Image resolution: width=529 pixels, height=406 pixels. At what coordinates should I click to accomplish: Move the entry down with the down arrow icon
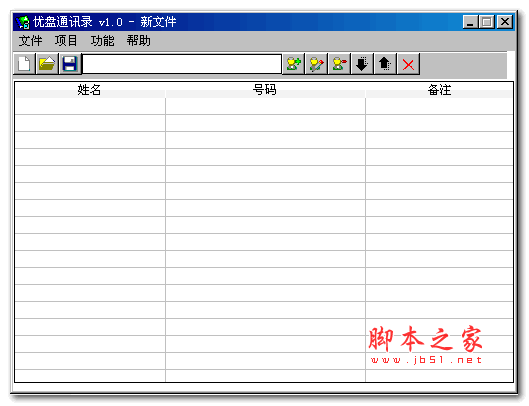tap(362, 64)
